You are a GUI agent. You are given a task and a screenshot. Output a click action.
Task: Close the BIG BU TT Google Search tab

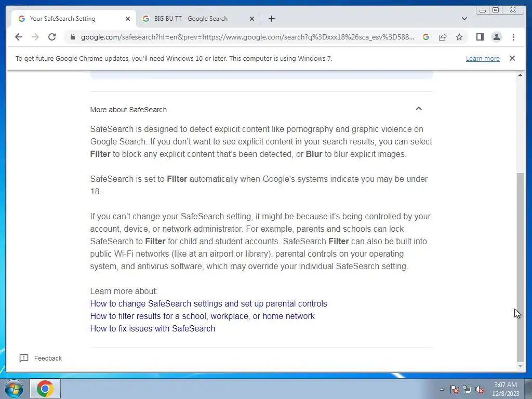point(252,19)
